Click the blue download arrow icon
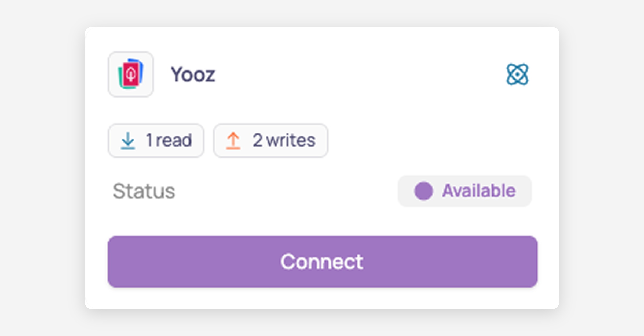Viewport: 644px width, 336px height. (128, 140)
